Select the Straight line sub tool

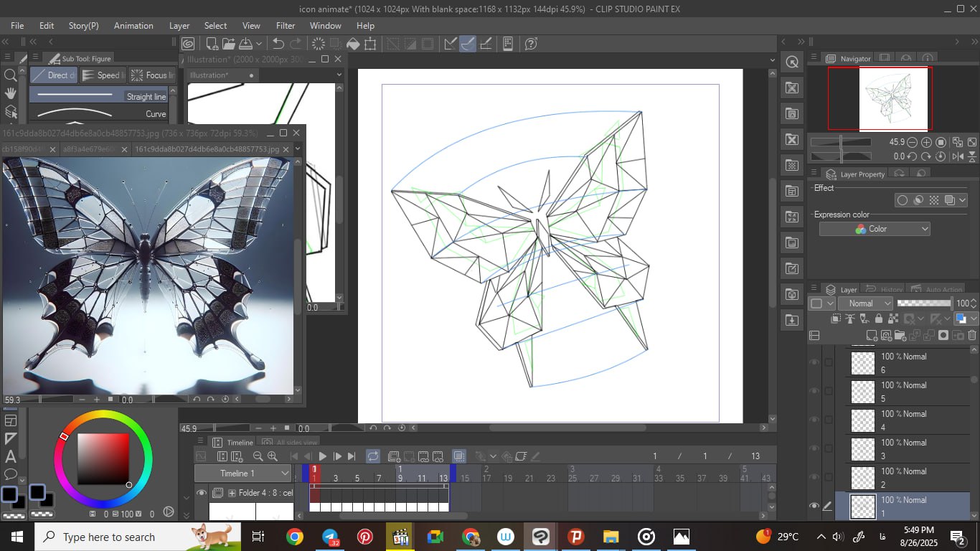(99, 96)
